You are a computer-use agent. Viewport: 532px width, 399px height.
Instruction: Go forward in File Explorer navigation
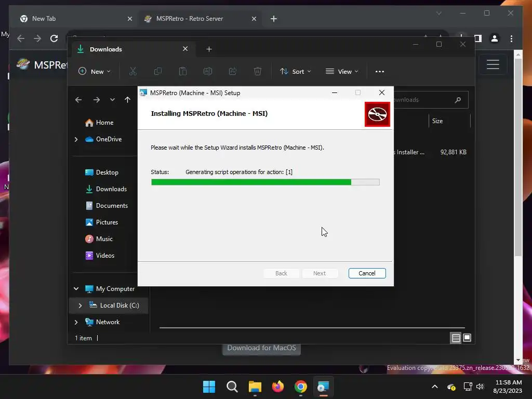97,100
